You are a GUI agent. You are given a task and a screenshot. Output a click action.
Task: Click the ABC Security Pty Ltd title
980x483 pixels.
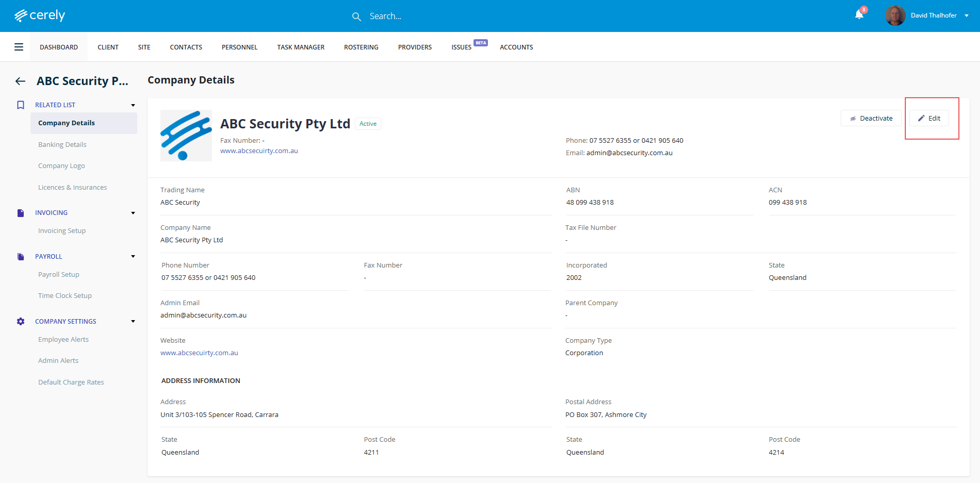point(285,124)
